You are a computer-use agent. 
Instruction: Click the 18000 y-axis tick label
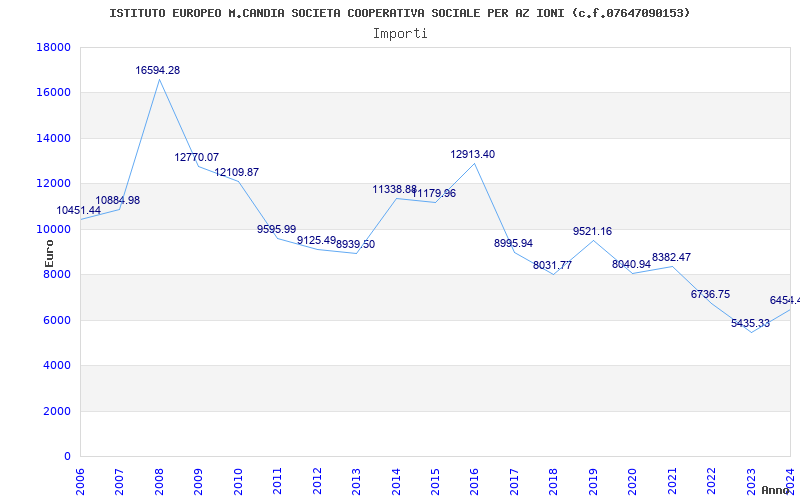(x=54, y=47)
